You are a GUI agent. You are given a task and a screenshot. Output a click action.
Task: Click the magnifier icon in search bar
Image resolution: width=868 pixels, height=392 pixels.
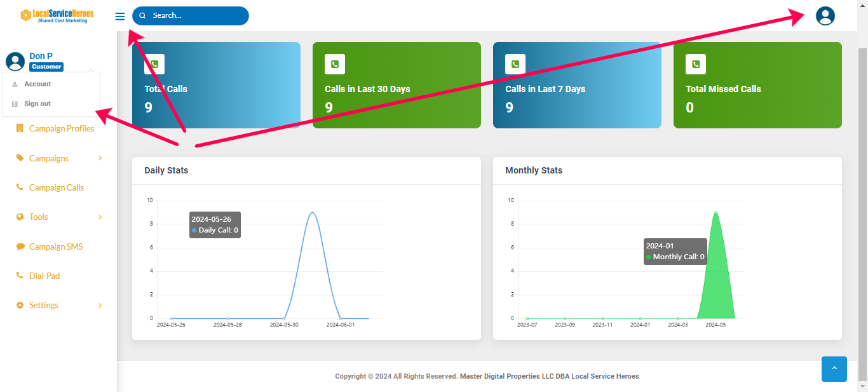click(x=142, y=16)
